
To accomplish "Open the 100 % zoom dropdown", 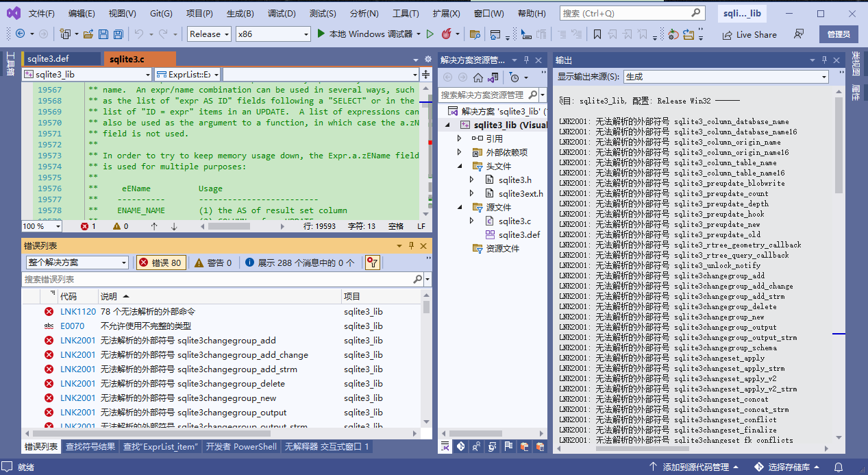I will point(42,226).
